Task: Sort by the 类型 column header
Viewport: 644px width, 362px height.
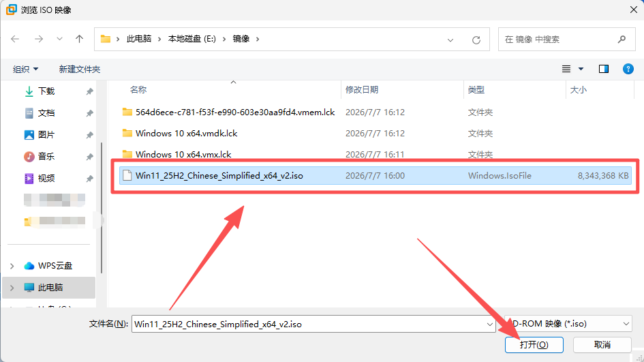Action: pos(476,89)
